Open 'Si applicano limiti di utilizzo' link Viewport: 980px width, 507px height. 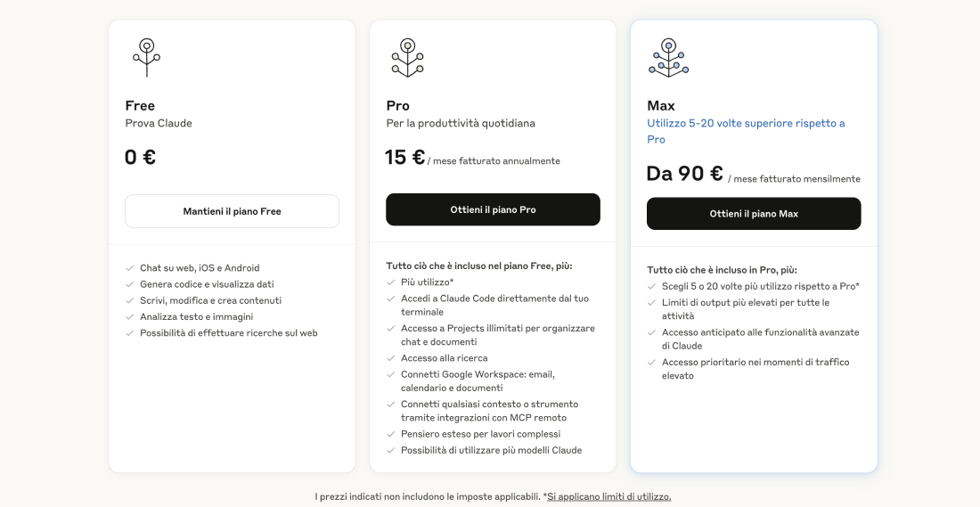coord(608,496)
